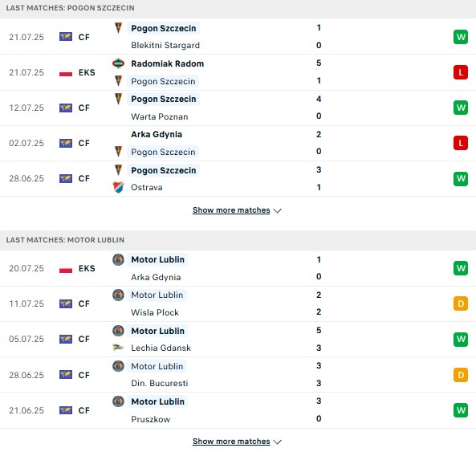Click the Pogon Szczecin crest in the Warta Poznan match
This screenshot has width=476, height=452.
[x=118, y=99]
